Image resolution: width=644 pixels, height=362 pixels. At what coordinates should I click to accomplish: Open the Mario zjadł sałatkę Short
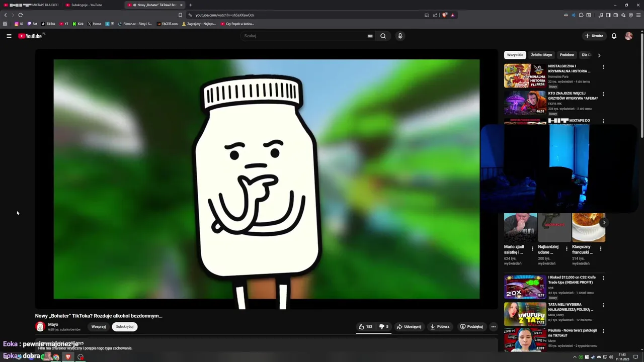[x=520, y=228]
